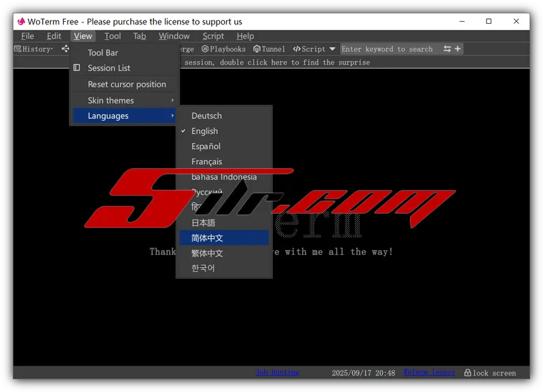Image resolution: width=543 pixels, height=392 pixels.
Task: Minimize the WoTerm window
Action: (462, 22)
